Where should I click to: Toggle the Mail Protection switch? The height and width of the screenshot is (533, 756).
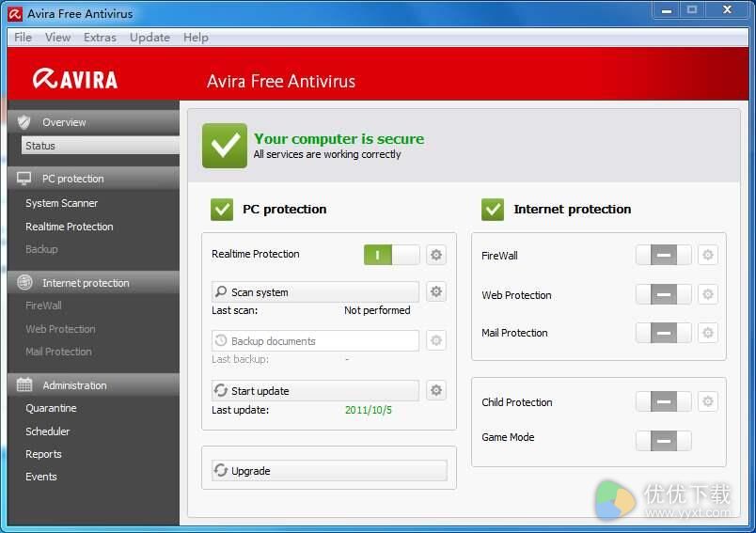point(664,333)
